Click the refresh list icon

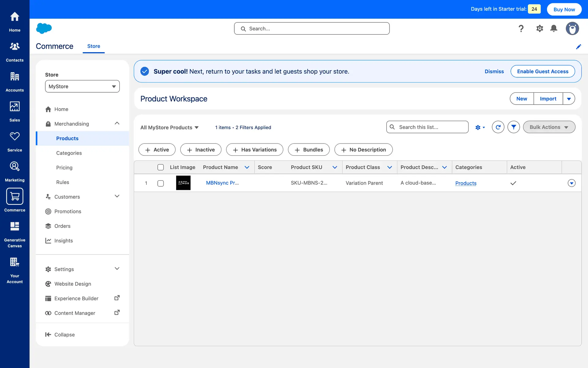498,127
